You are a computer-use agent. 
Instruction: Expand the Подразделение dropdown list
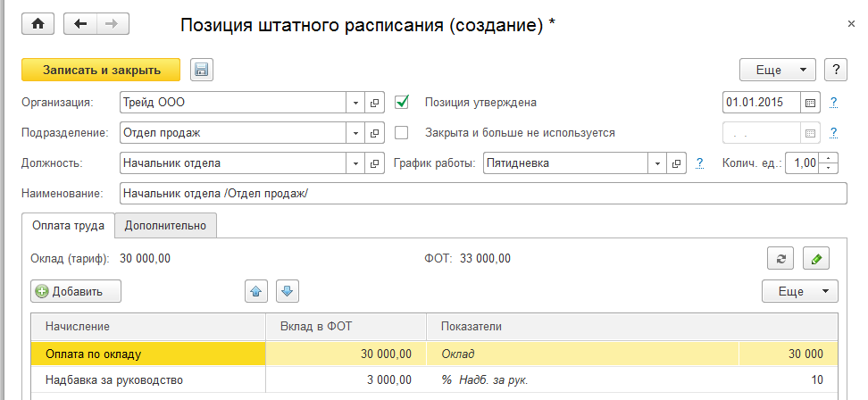click(355, 132)
